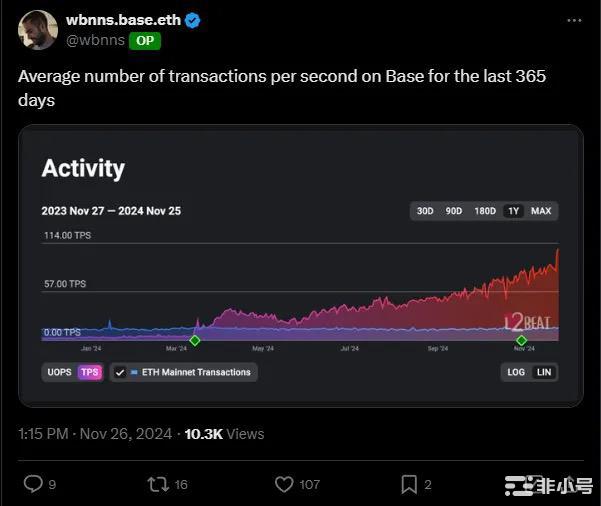Open wbnns profile picture

37,30
